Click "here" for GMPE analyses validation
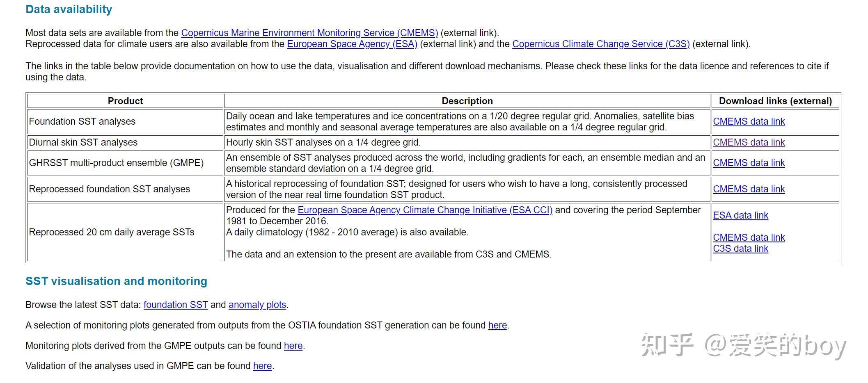The height and width of the screenshot is (383, 868). click(x=262, y=366)
